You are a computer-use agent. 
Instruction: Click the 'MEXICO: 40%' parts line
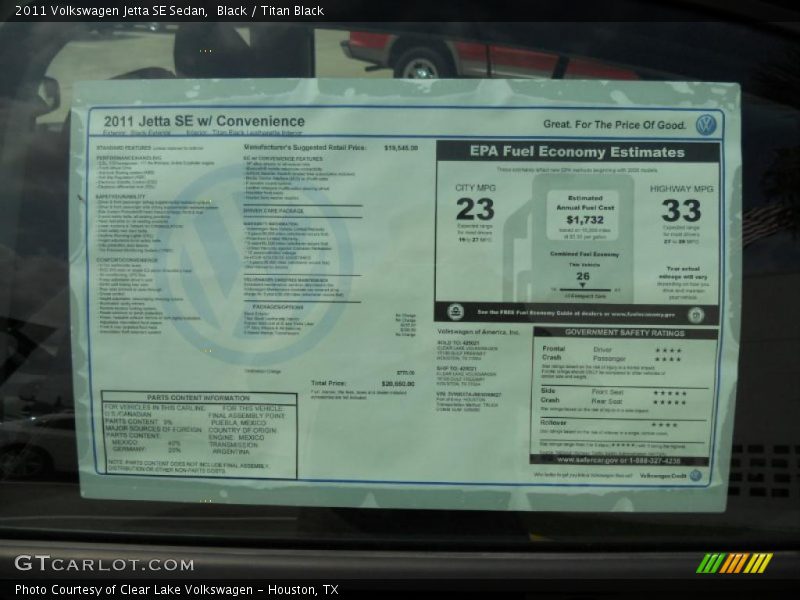click(146, 443)
